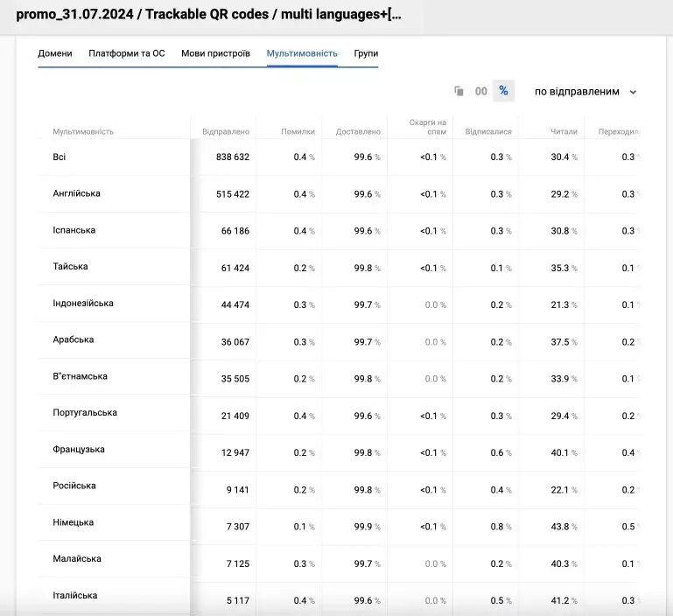Select the Арабська row label
Image resolution: width=673 pixels, height=616 pixels.
(74, 339)
